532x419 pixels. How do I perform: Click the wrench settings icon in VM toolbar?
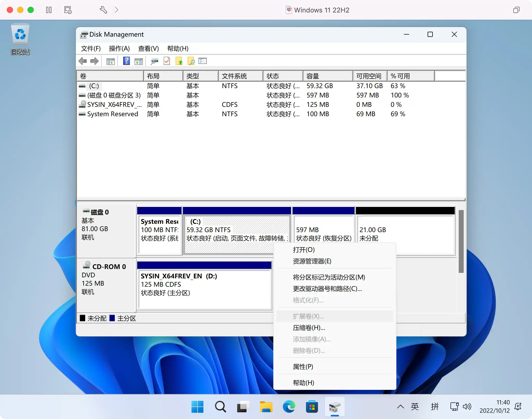pyautogui.click(x=103, y=10)
